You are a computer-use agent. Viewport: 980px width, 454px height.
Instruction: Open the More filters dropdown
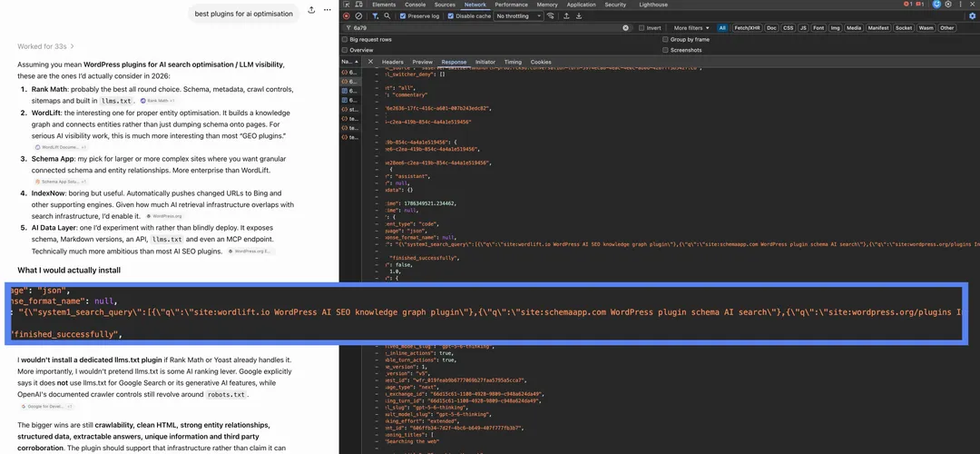[x=691, y=28]
